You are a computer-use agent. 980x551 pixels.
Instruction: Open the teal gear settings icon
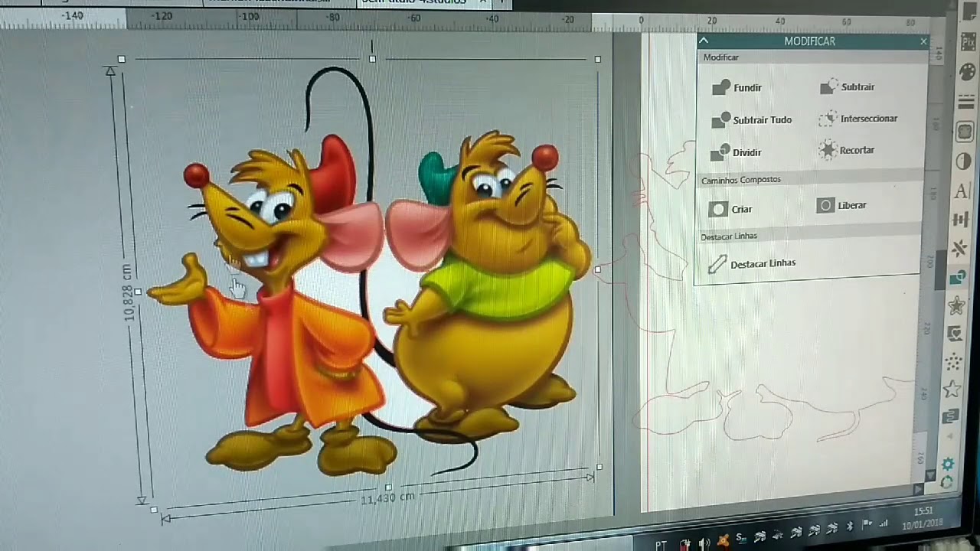(x=948, y=465)
